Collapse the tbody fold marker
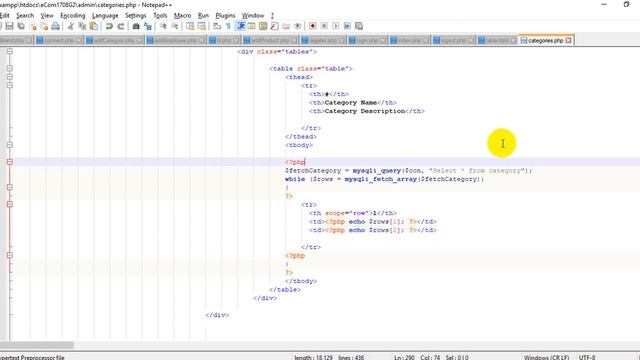 [x=10, y=145]
